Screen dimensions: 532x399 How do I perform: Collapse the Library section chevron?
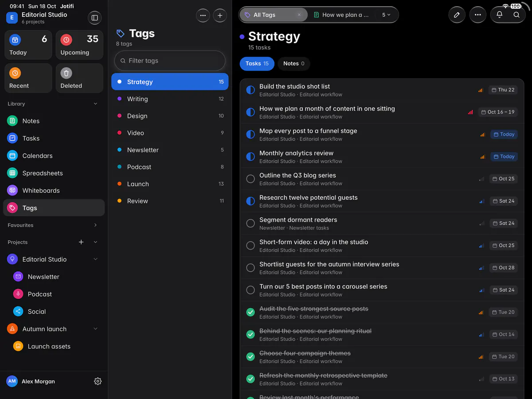pos(95,104)
